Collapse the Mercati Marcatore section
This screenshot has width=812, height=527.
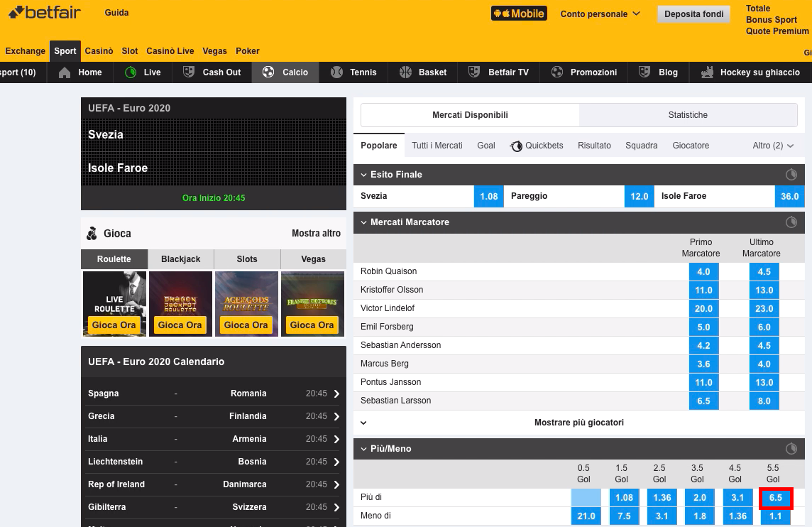pos(363,223)
